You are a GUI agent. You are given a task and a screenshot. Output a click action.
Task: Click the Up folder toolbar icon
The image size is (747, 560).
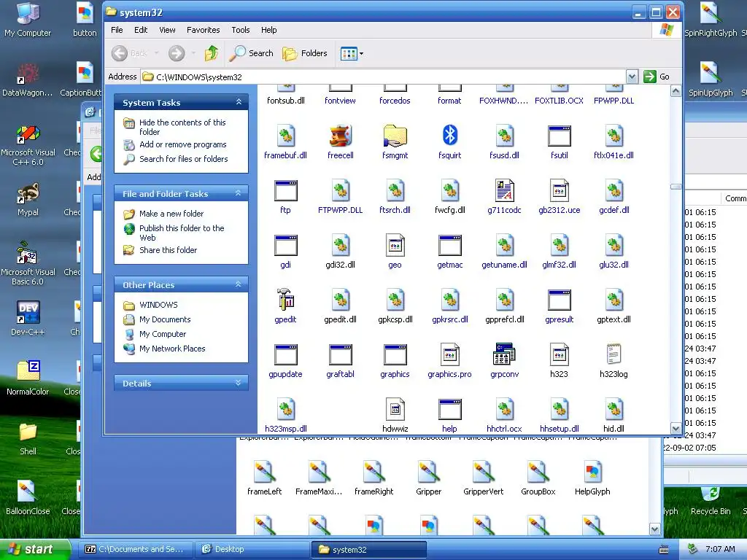tap(212, 52)
